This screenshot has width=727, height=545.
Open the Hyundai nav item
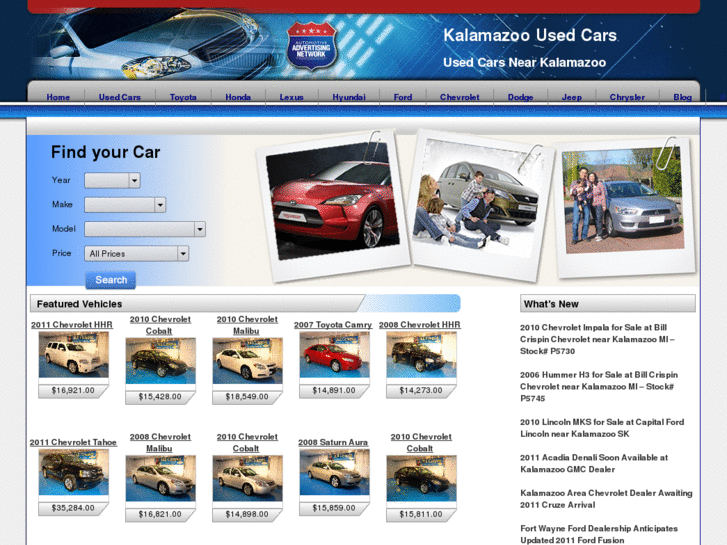point(349,97)
